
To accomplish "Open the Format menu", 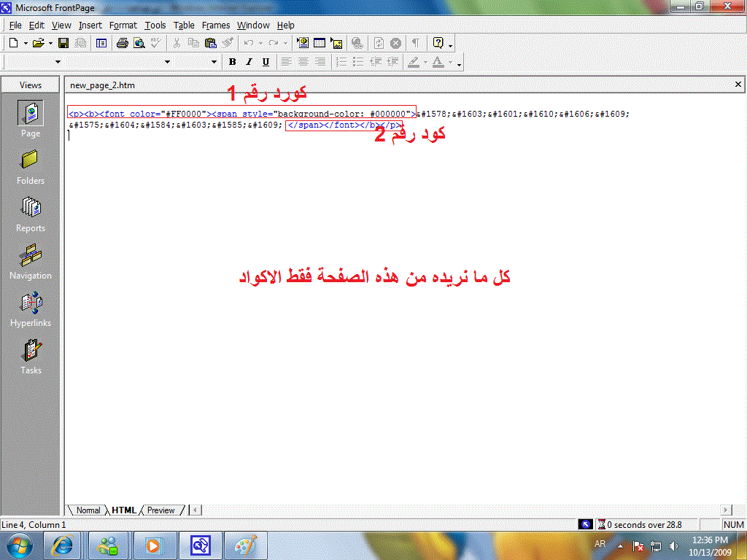I will (123, 25).
